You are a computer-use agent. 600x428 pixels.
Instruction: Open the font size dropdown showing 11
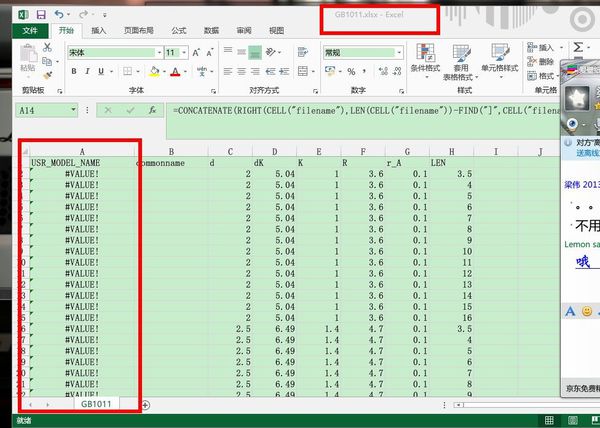184,52
